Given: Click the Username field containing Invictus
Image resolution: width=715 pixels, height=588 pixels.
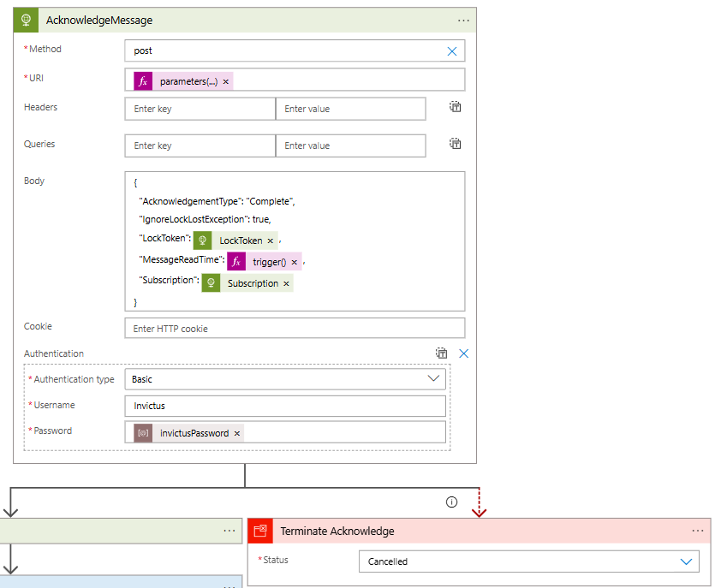Looking at the screenshot, I should pos(284,406).
